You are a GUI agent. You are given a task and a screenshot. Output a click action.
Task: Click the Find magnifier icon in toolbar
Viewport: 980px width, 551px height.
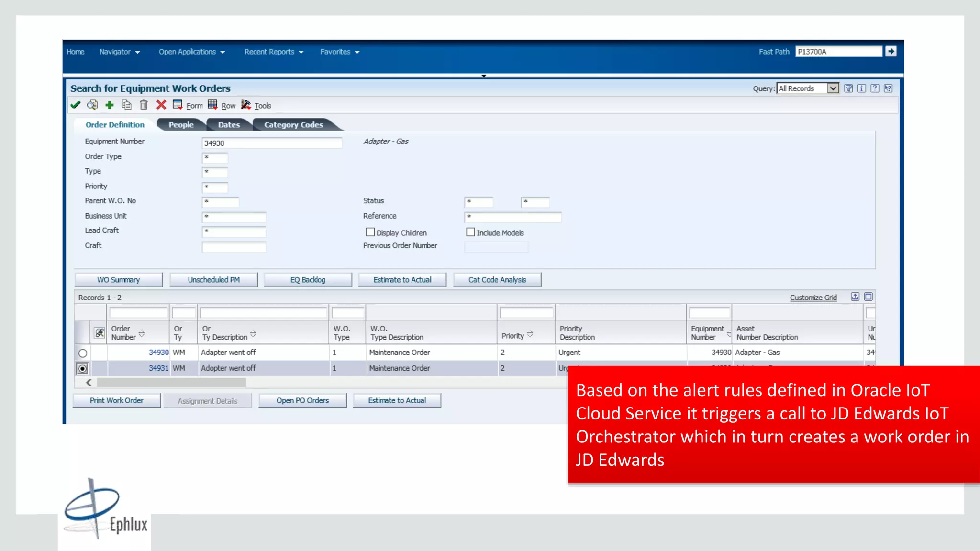click(92, 105)
